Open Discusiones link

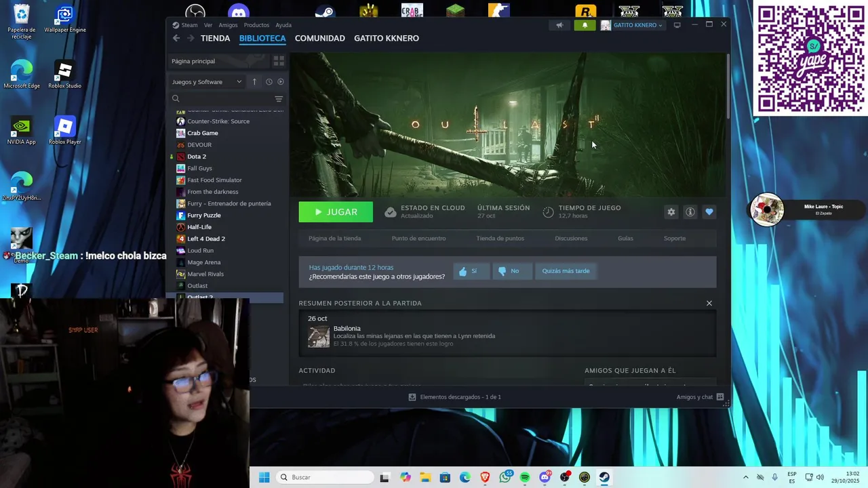(x=571, y=239)
